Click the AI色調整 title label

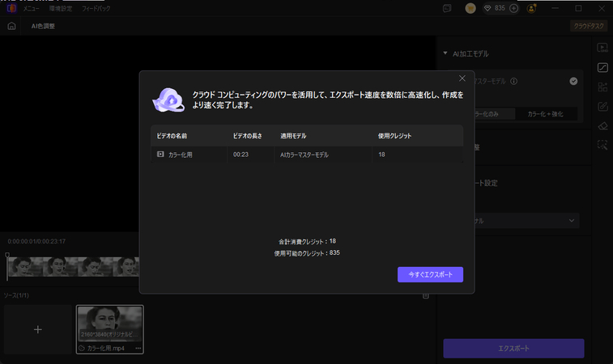tap(43, 26)
